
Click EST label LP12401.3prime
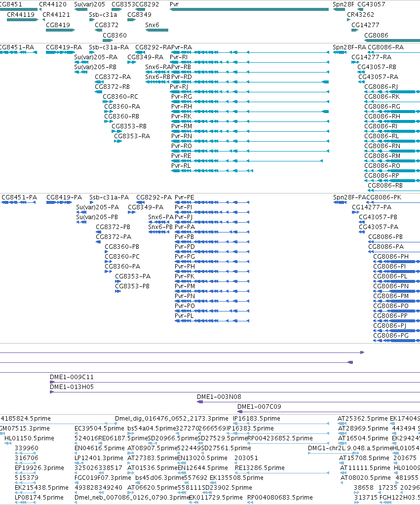99,458
